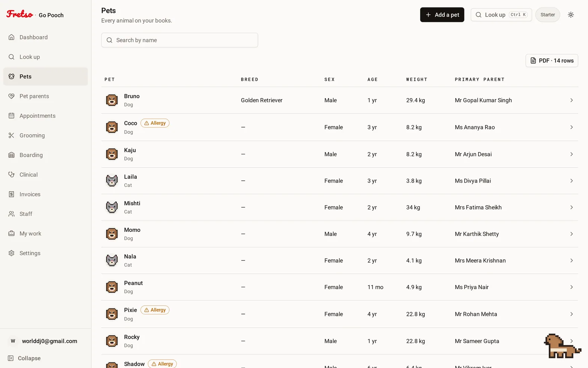Open Dashboard from the sidebar
The image size is (588, 368).
(45, 37)
